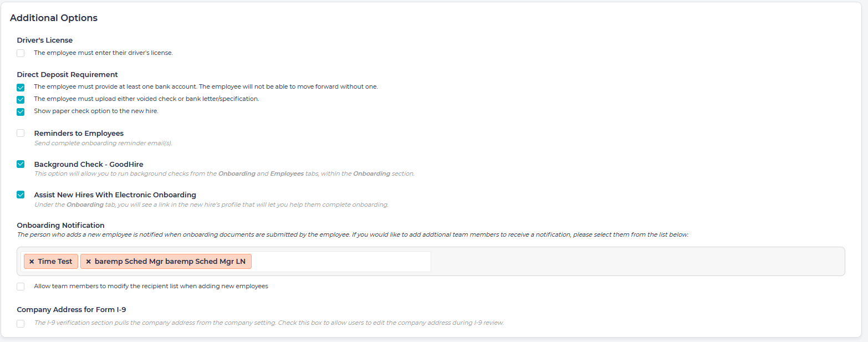Toggle the I-9 company address edit checkbox
The height and width of the screenshot is (342, 868).
click(x=21, y=324)
